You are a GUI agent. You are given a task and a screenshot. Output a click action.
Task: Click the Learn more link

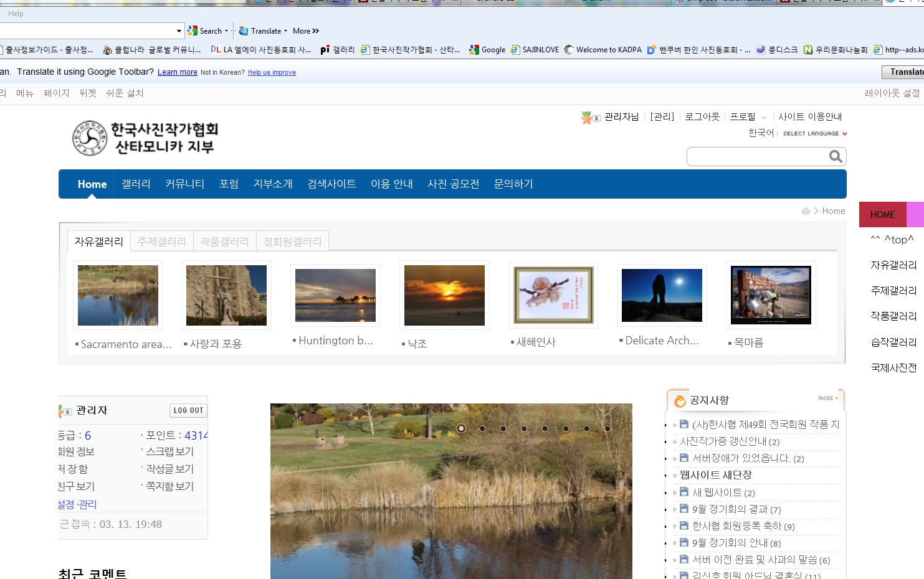(178, 72)
